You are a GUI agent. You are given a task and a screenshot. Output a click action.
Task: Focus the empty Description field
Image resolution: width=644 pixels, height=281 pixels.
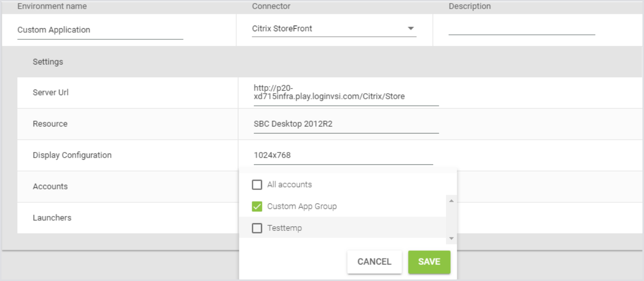point(521,29)
